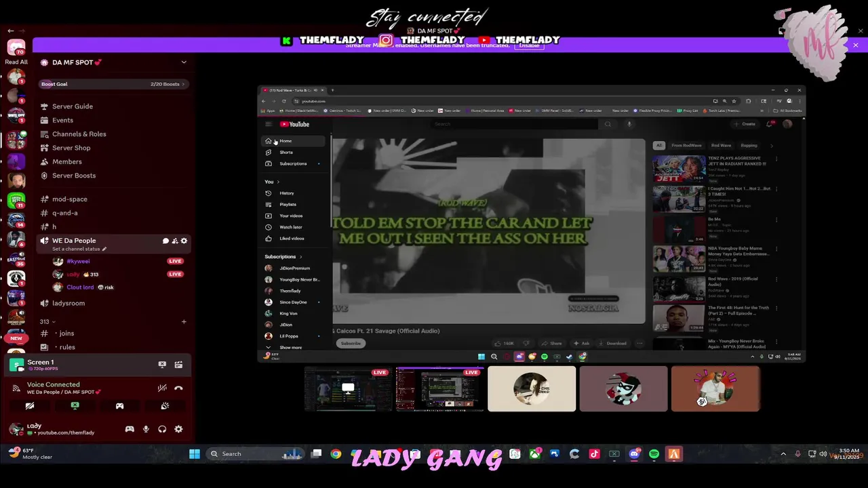
Task: Start an activity with the controller button
Action: coord(119,406)
